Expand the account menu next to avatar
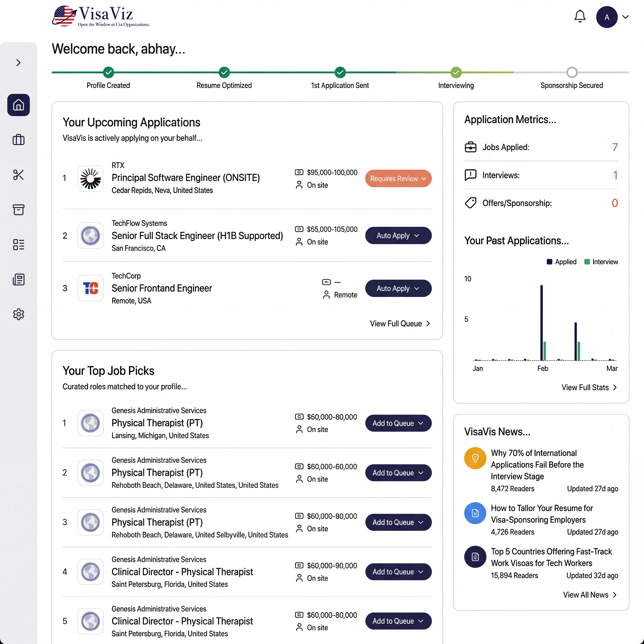Viewport: 644px width, 644px height. [626, 17]
